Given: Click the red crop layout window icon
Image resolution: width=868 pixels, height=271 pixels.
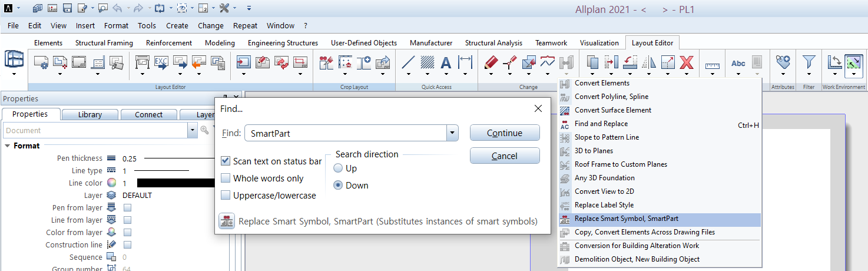Looking at the screenshot, I should (x=300, y=62).
